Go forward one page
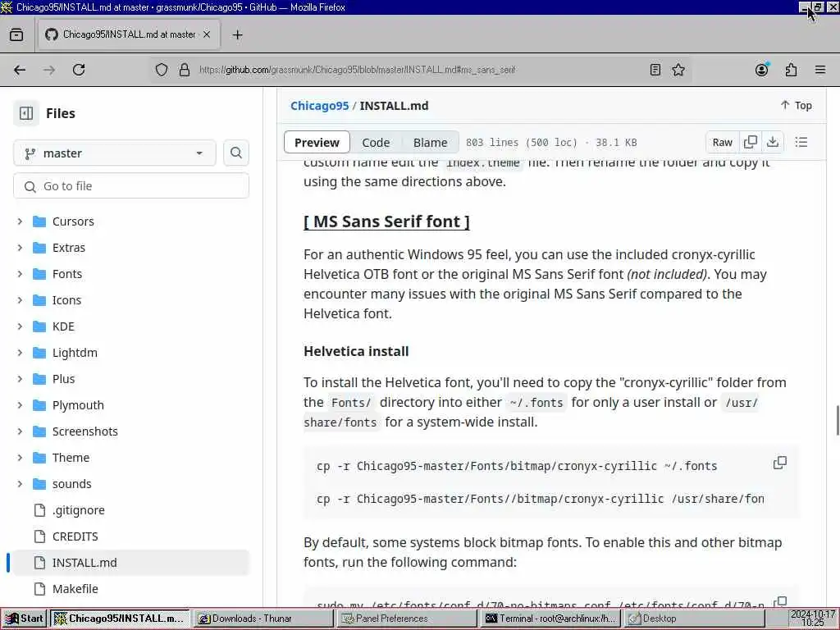Image resolution: width=840 pixels, height=630 pixels. pos(49,70)
